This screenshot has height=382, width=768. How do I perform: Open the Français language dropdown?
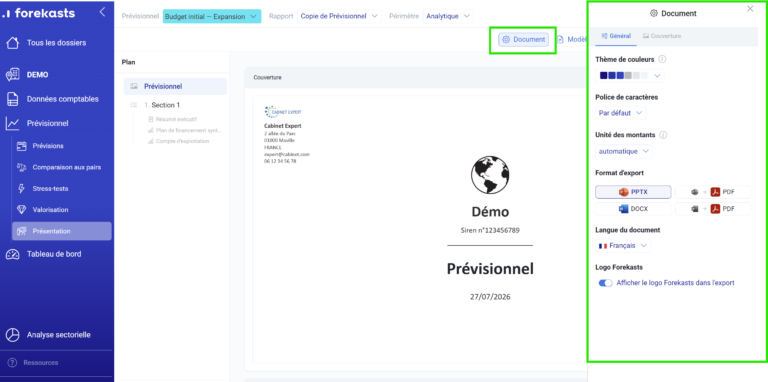623,246
